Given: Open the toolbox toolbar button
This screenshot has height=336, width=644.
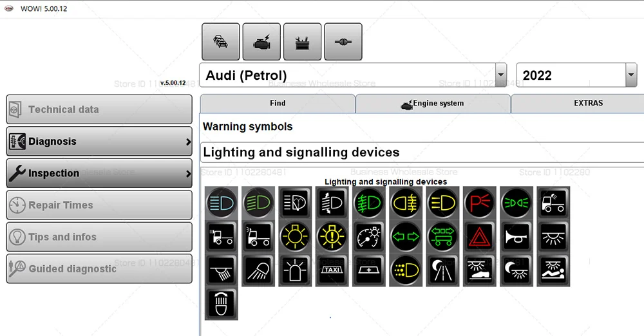Looking at the screenshot, I should (x=302, y=41).
